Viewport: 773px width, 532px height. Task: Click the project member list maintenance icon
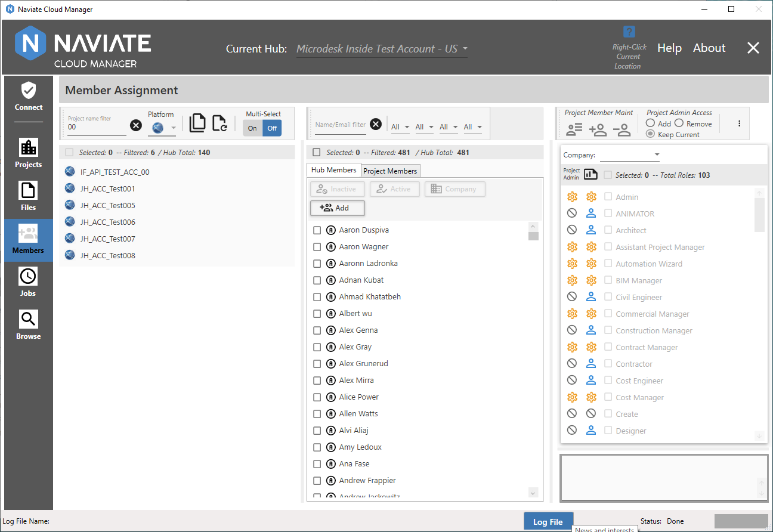tap(574, 129)
